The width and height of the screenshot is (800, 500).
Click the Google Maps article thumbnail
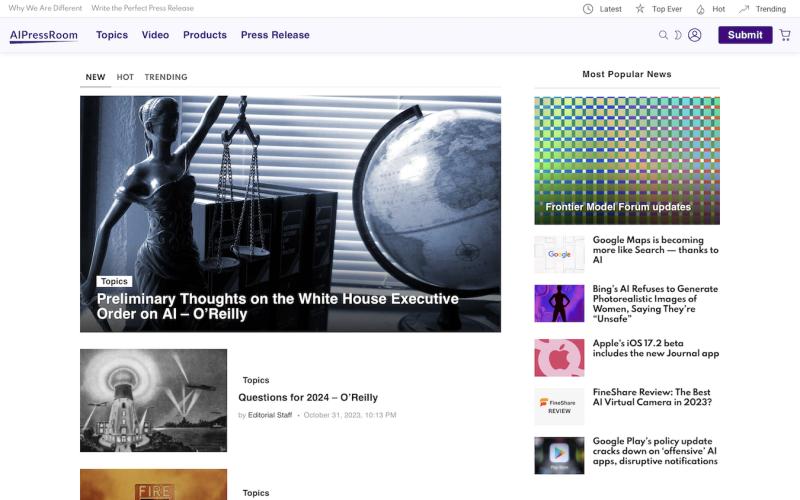tap(559, 254)
